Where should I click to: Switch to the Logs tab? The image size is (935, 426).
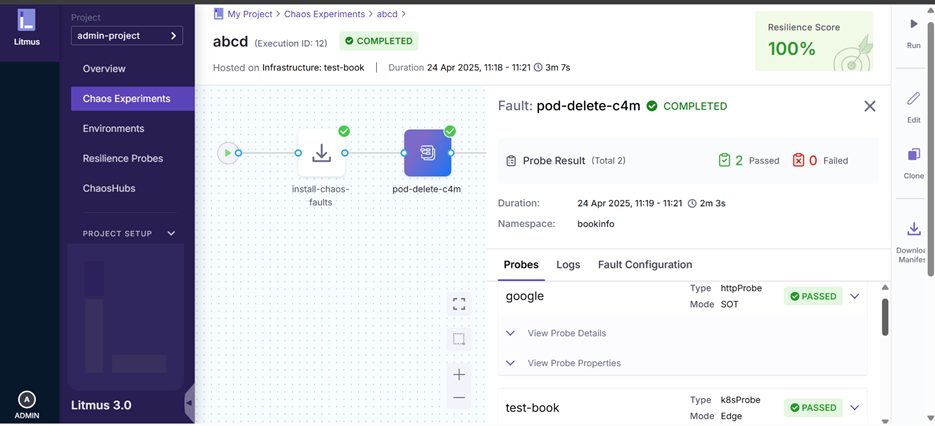click(x=568, y=265)
